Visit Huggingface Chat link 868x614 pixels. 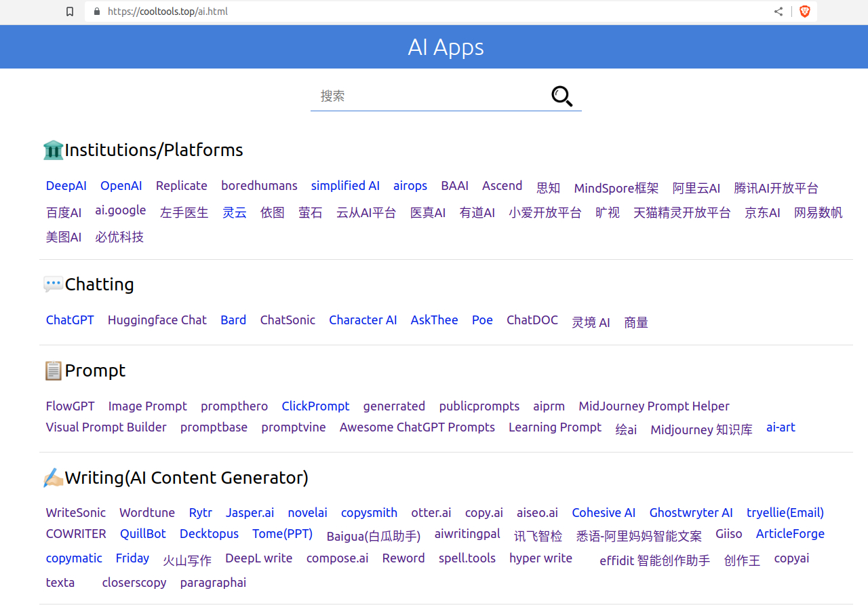pyautogui.click(x=157, y=320)
